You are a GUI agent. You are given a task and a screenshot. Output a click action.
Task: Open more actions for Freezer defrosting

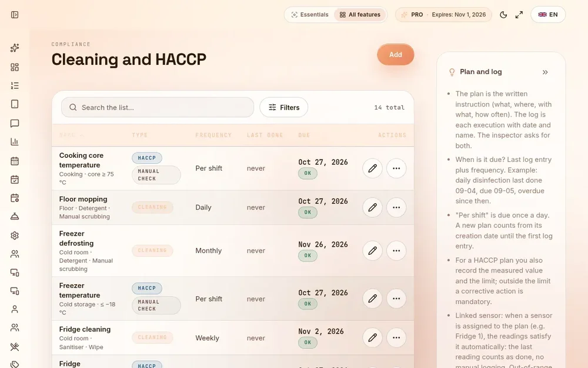click(396, 250)
